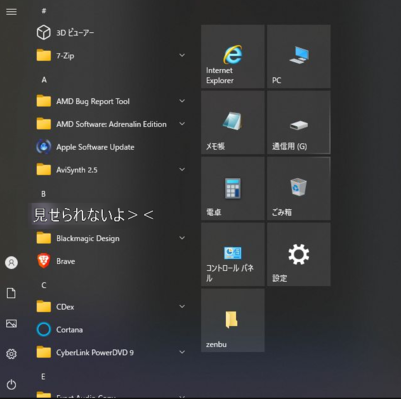Open AMD Software: Adrenalin Edition folder
The height and width of the screenshot is (399, 401).
pos(110,124)
